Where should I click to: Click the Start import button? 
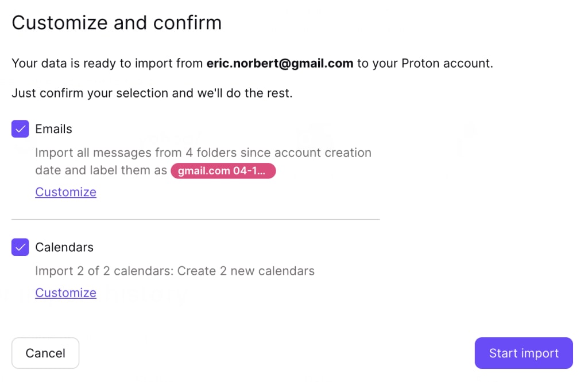click(523, 353)
